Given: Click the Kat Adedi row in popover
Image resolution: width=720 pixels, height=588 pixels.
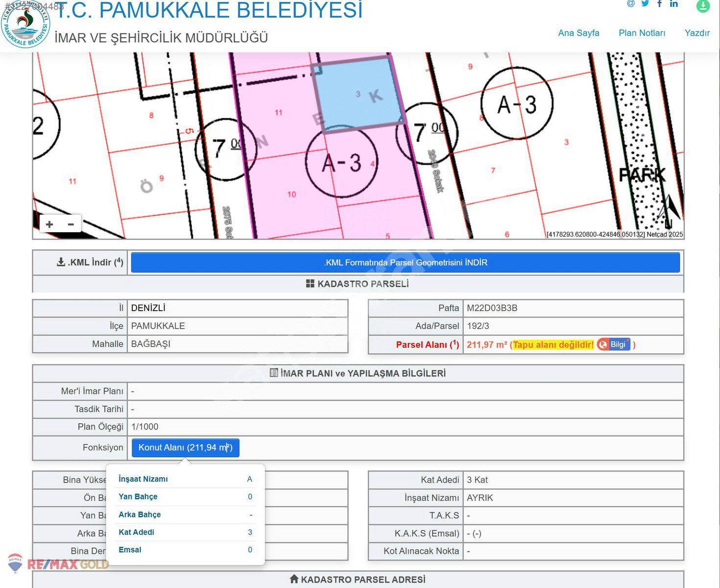Looking at the screenshot, I should 185,532.
